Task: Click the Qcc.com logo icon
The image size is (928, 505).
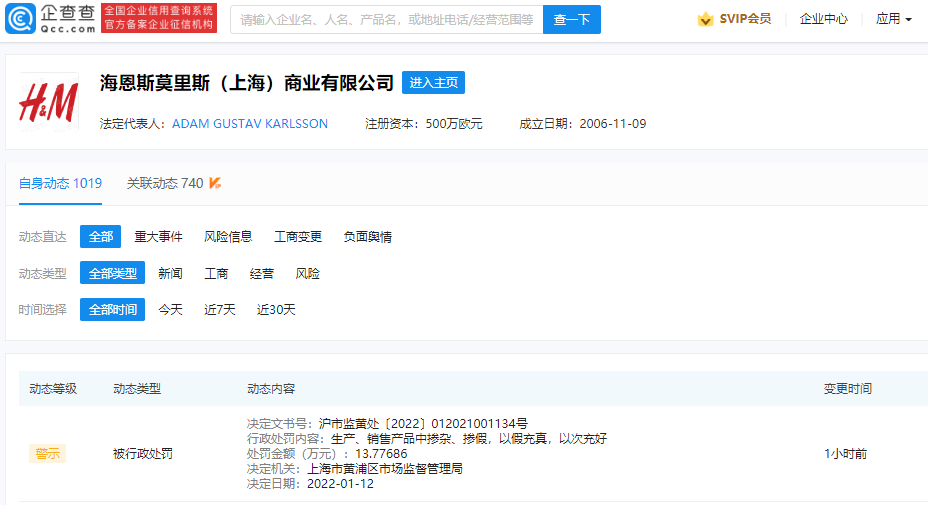Action: pyautogui.click(x=20, y=18)
